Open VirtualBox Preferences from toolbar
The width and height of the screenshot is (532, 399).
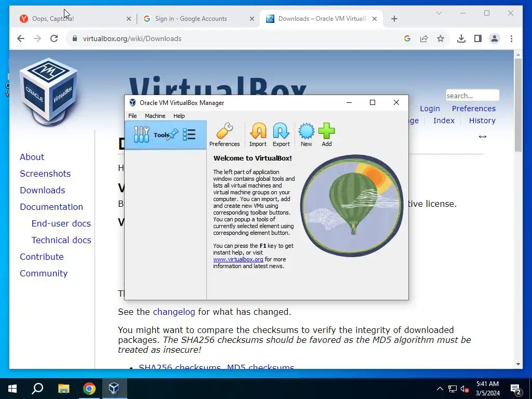224,135
